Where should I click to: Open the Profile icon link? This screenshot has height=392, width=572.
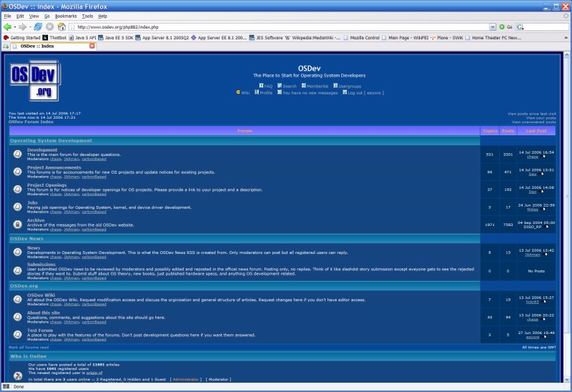click(257, 92)
